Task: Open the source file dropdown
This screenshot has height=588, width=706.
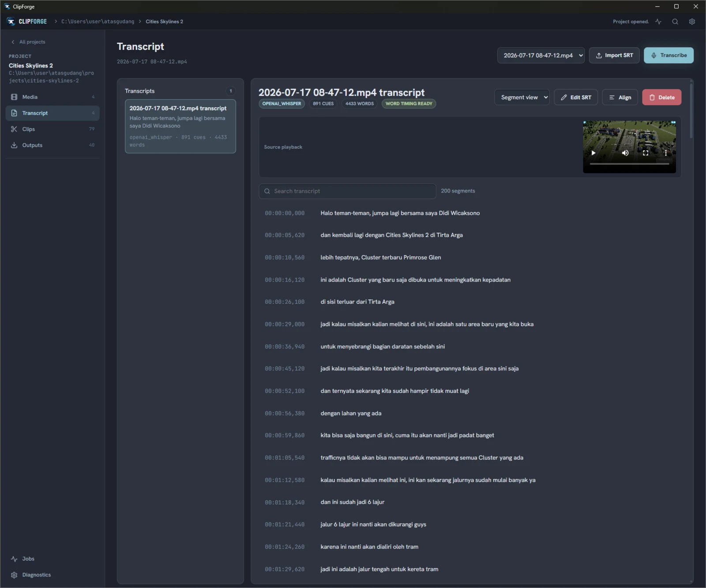Action: [x=541, y=55]
